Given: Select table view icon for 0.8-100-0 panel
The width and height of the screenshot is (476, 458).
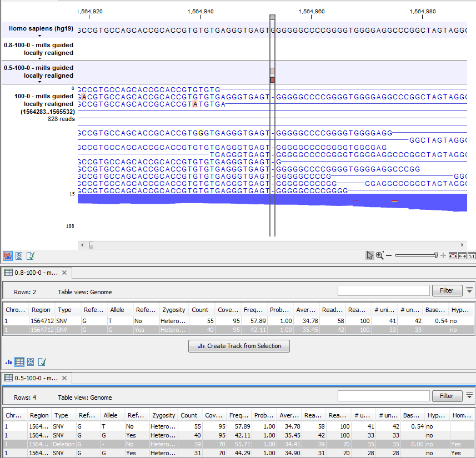Looking at the screenshot, I should coord(19,362).
